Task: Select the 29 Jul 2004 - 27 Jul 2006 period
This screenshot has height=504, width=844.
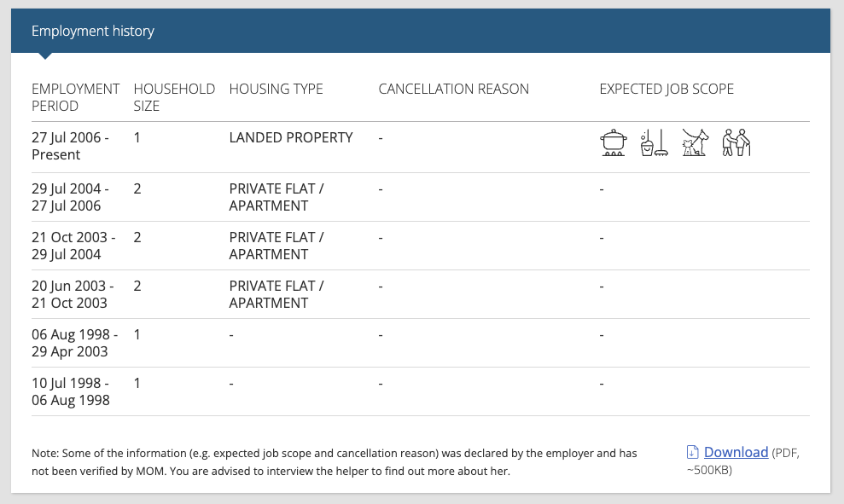Action: 71,197
